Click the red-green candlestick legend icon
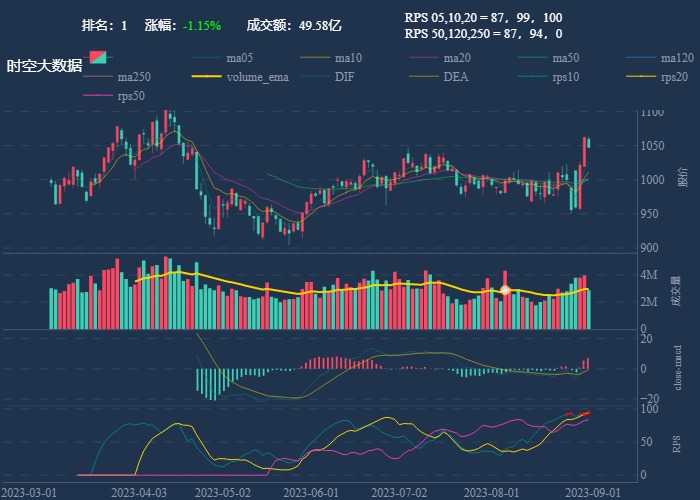This screenshot has width=700, height=500. (x=97, y=58)
